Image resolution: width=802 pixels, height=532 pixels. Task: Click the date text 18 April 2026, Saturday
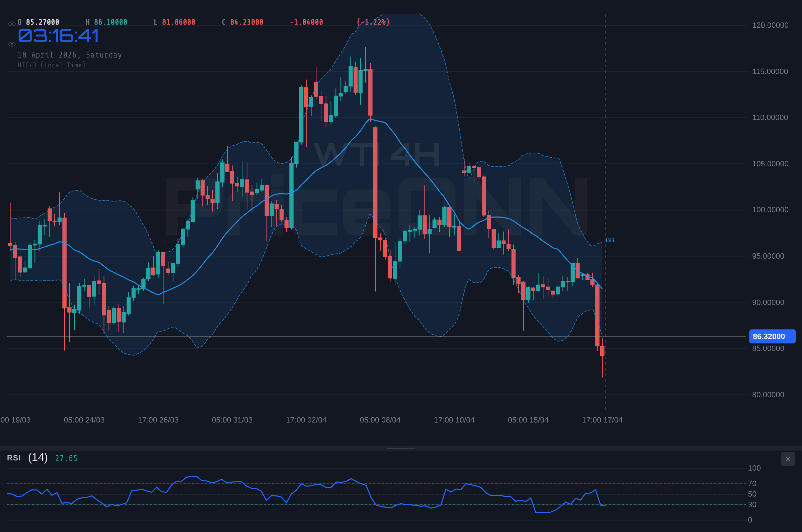[x=70, y=55]
